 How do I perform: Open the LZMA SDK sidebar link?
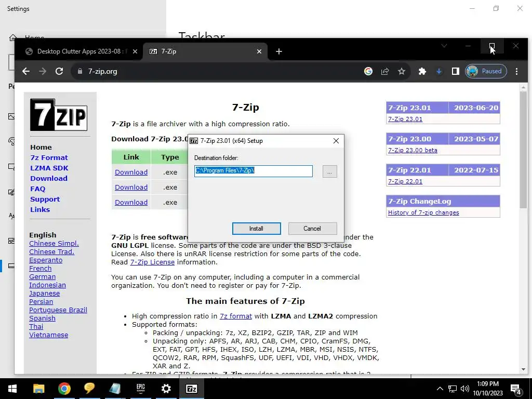coord(49,168)
